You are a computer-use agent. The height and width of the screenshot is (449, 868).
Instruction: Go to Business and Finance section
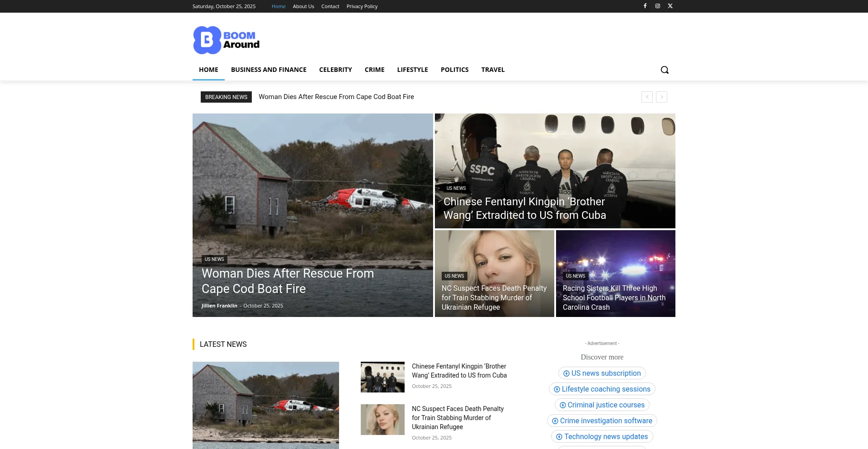tap(269, 70)
